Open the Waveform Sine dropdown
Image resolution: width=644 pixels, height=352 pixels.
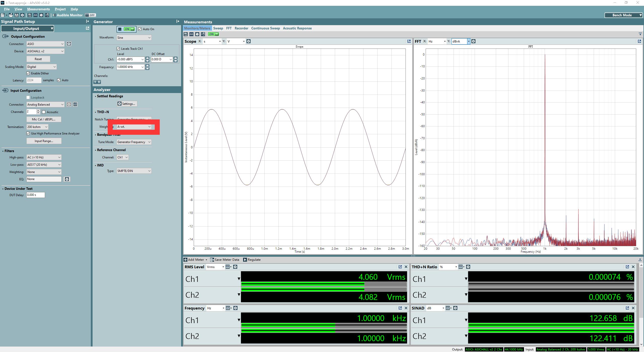[134, 38]
